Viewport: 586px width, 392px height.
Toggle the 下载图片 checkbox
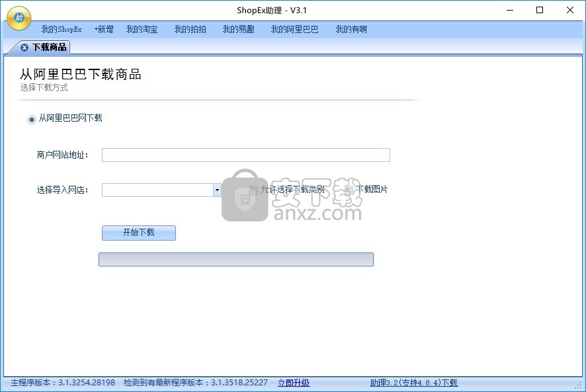coord(349,190)
